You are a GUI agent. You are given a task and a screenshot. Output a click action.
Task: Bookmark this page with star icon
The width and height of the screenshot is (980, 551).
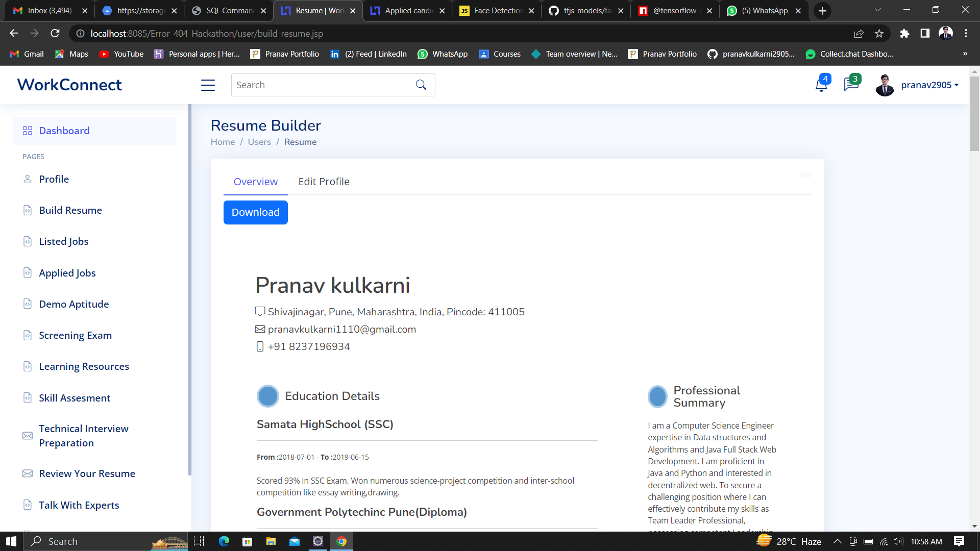879,34
